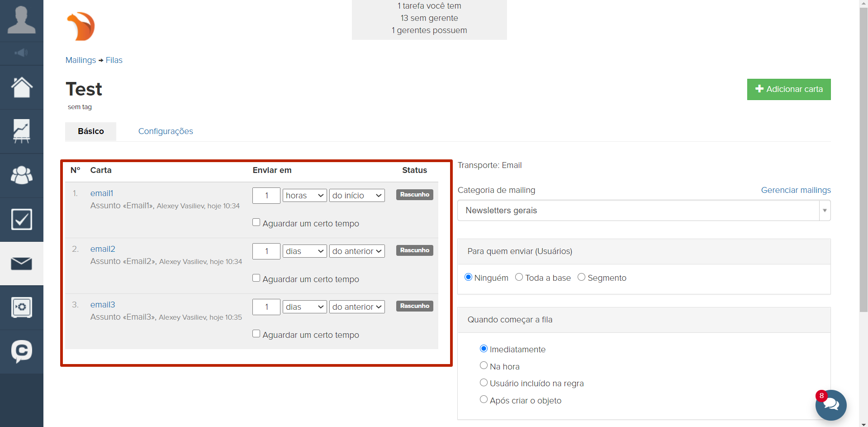Expand the 'do início' dropdown for email1

coord(356,196)
